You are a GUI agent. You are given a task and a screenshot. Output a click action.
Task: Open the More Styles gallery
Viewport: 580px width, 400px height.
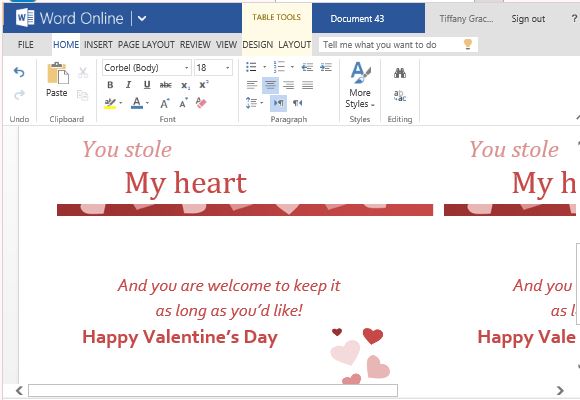pyautogui.click(x=360, y=85)
